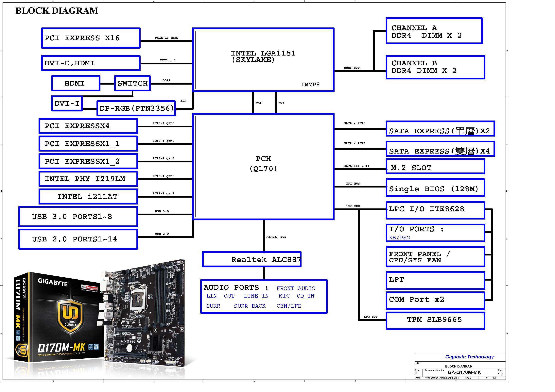Select the FRONT PANEL / CPU/SYS FAN block
Image resolution: width=555 pixels, height=392 pixels.
(435, 257)
